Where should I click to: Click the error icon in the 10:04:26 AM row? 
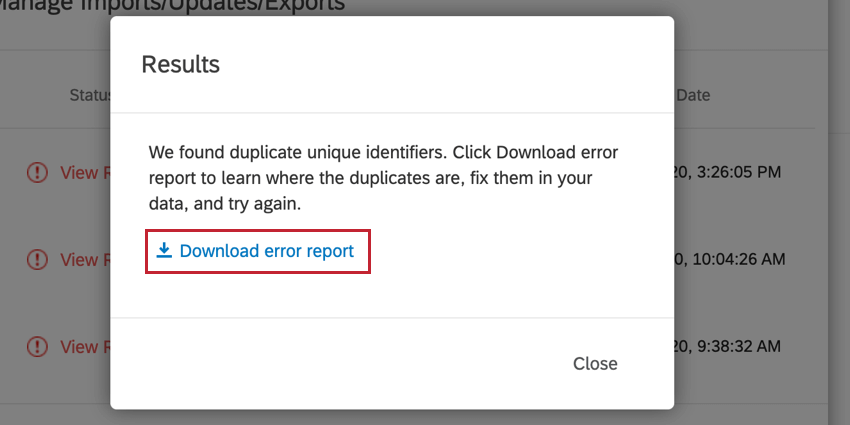37,259
